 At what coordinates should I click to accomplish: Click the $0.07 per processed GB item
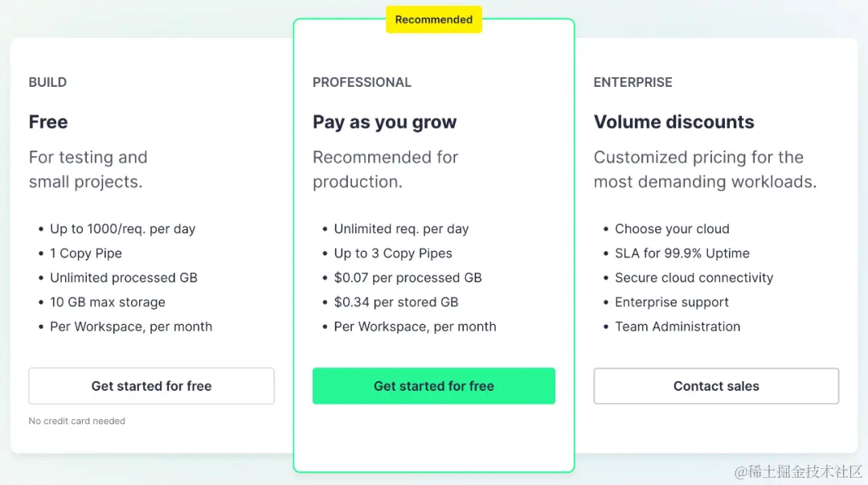pos(407,277)
